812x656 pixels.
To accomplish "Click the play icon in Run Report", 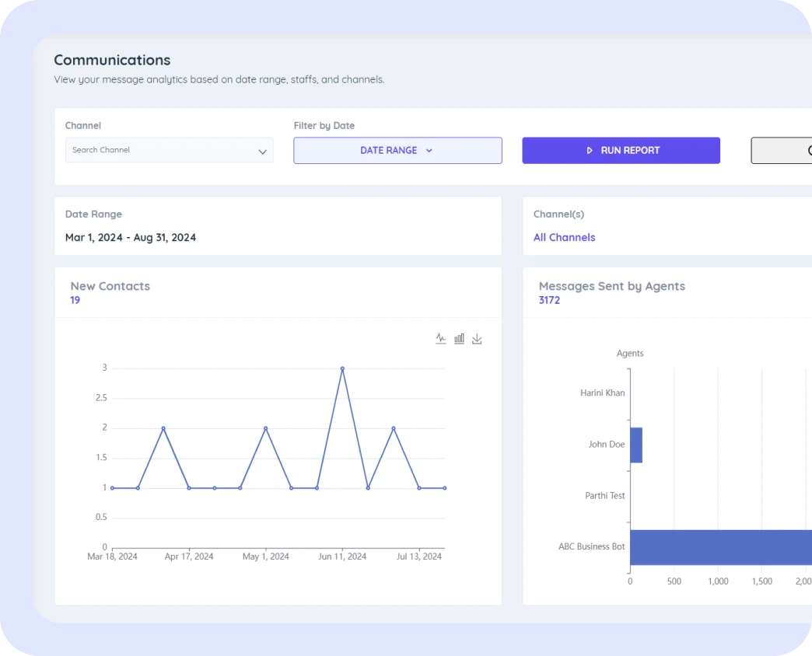I will pyautogui.click(x=590, y=151).
